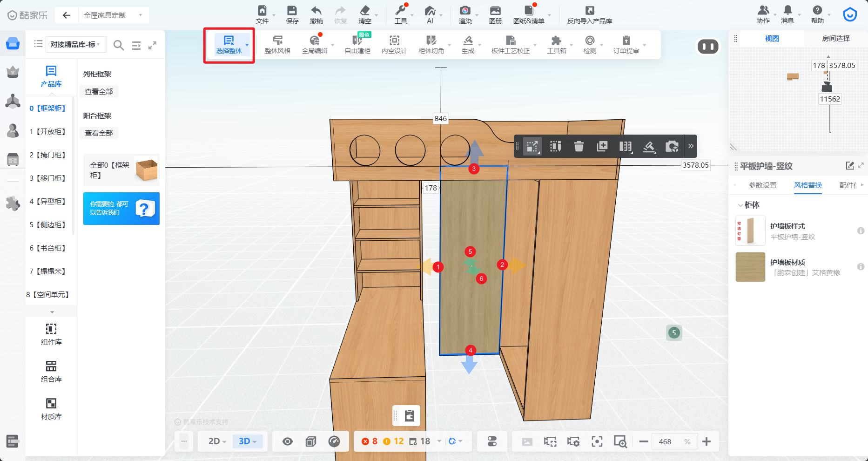Screen dimensions: 868x461
Task: Toggle the pause button in viewport
Action: 707,47
